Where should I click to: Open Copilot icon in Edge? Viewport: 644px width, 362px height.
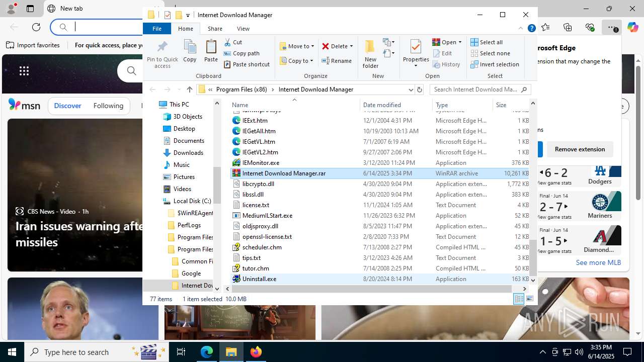pos(632,27)
